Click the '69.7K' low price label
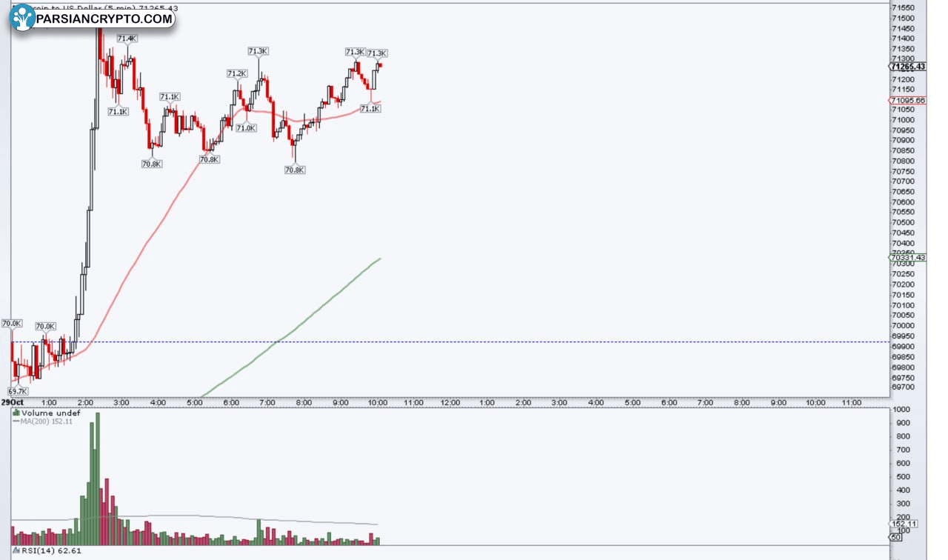 coord(18,391)
